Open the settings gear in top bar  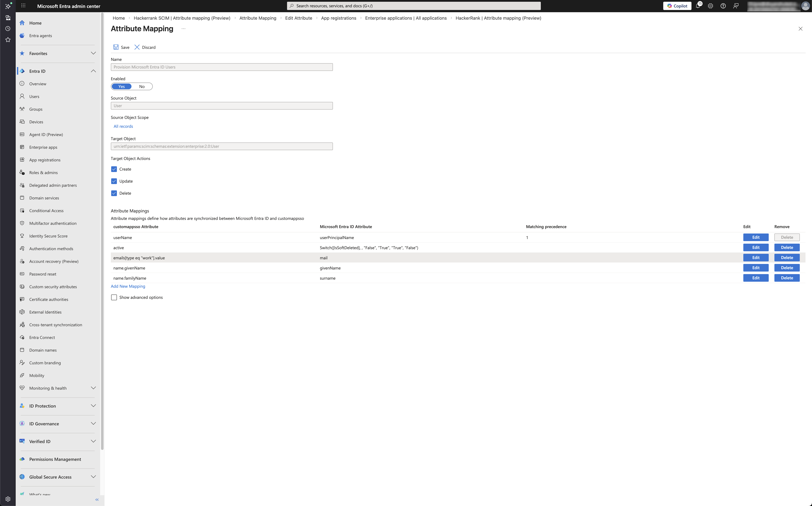click(711, 6)
